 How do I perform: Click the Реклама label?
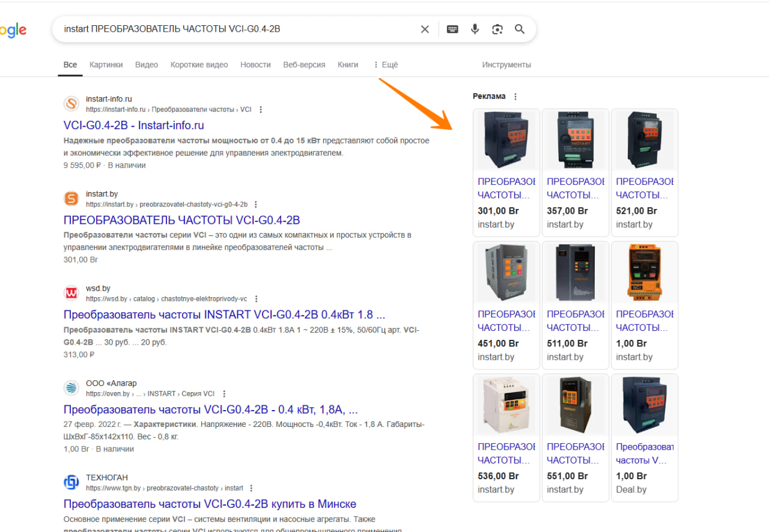coord(489,96)
